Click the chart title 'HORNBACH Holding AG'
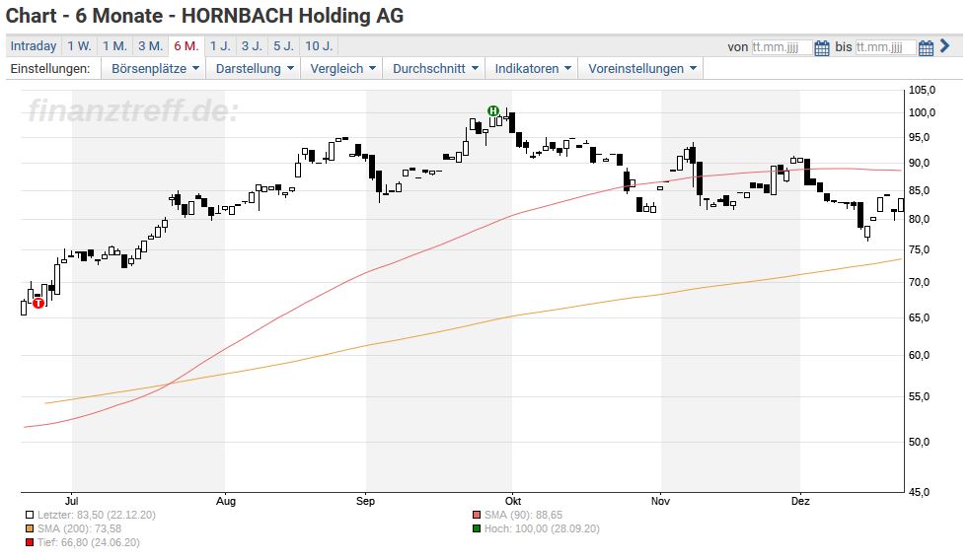 [293, 16]
